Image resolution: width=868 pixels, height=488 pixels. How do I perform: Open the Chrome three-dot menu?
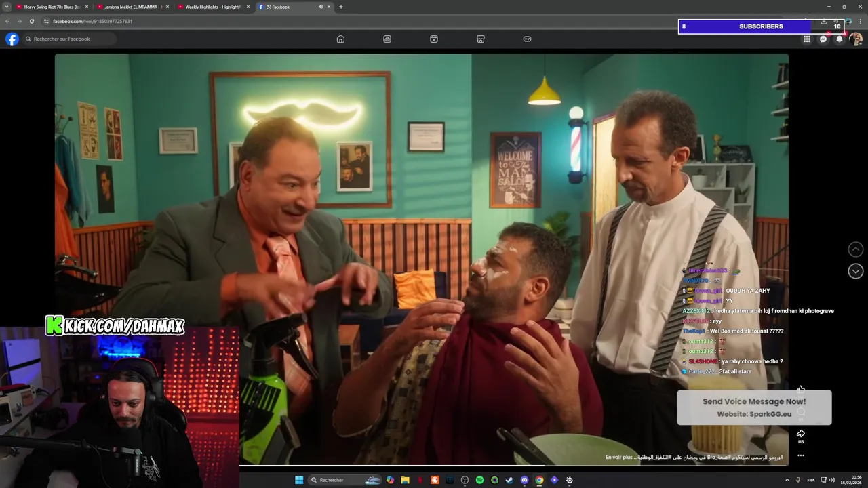point(861,21)
